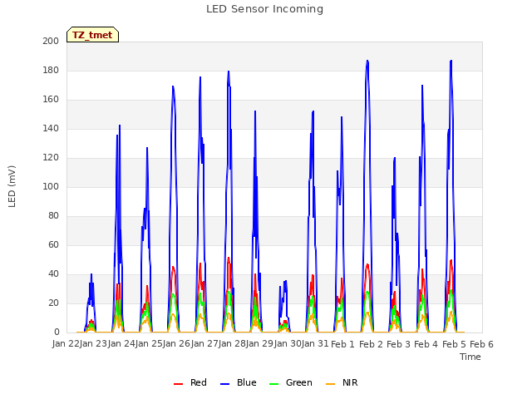Click the LED (mV) y-axis label
532x399 pixels.
12,186
